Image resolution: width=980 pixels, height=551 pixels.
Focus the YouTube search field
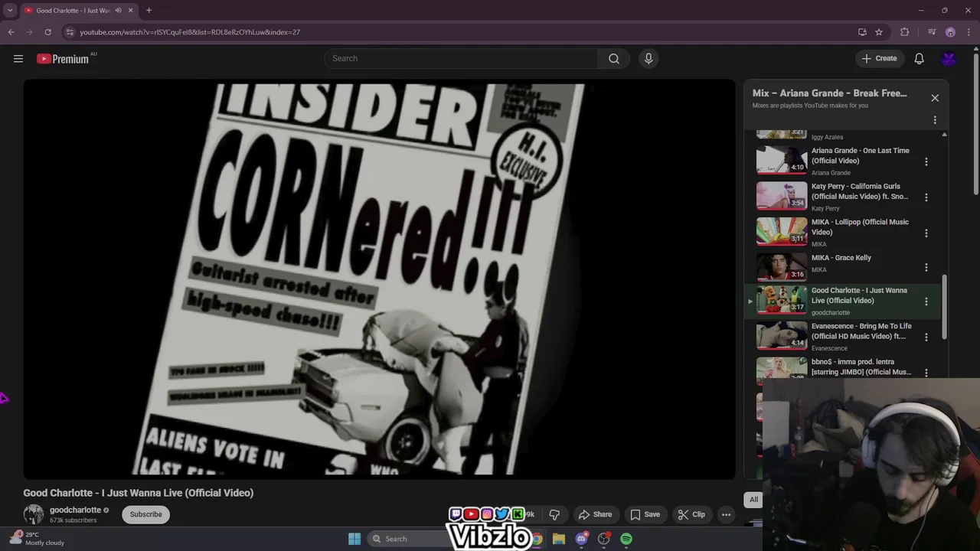click(461, 58)
